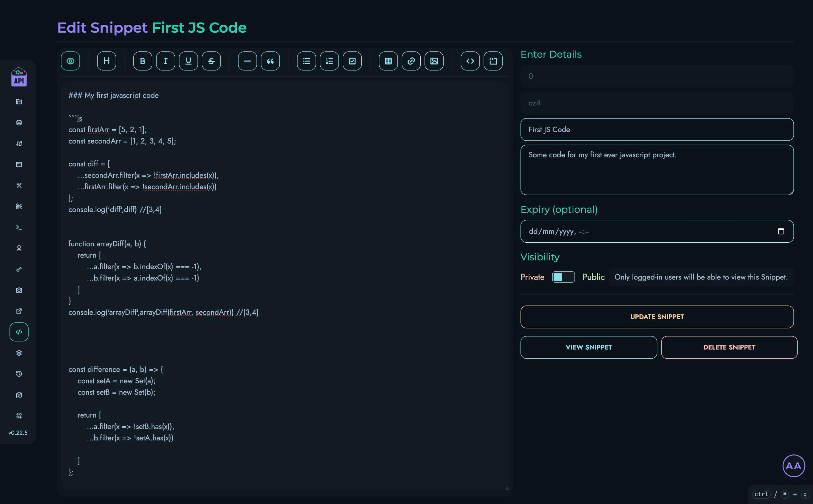Screen dimensions: 813x504
Task: Click the disabled field showing 0
Action: 657,76
